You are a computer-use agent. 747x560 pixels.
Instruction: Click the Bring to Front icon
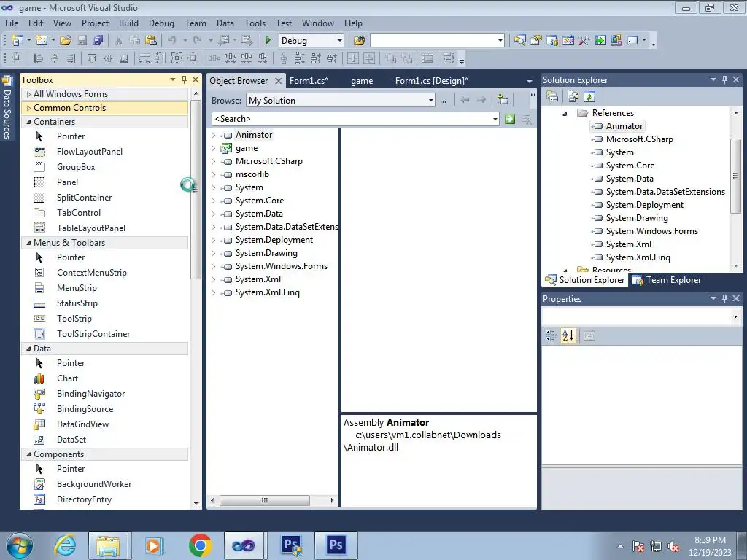click(391, 58)
